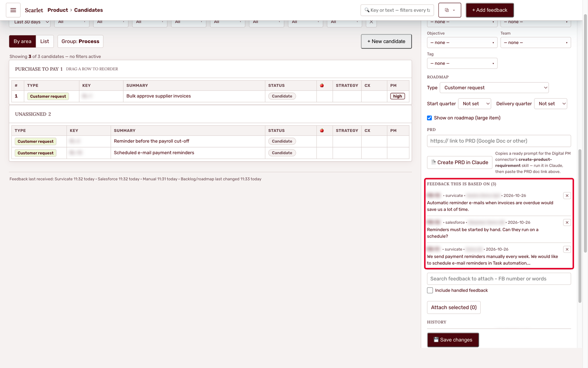Click Attach selected (0) button
Screen dimensions: 588x368
pos(453,308)
